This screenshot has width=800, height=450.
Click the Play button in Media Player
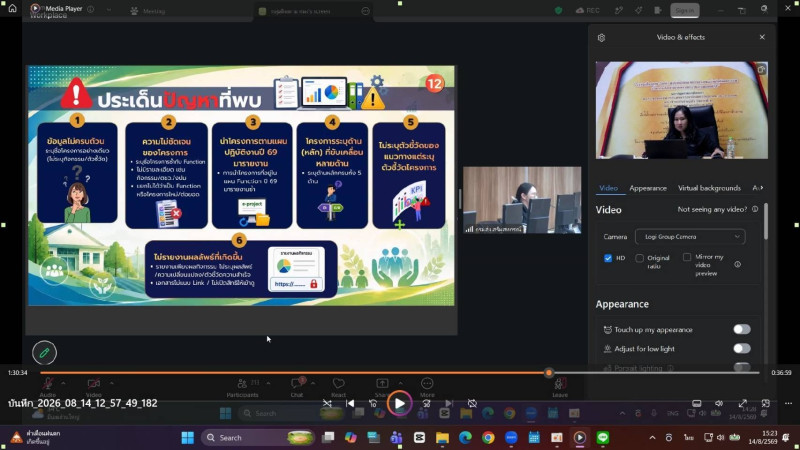pyautogui.click(x=399, y=404)
